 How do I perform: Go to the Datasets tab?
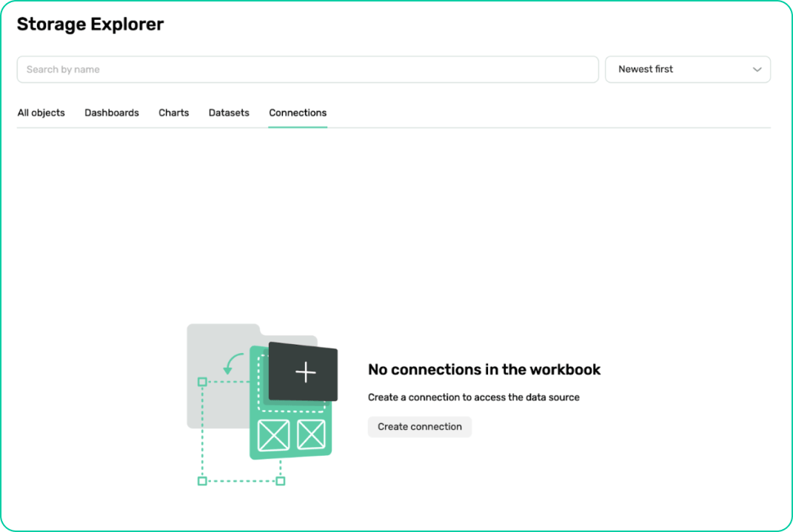coord(228,112)
